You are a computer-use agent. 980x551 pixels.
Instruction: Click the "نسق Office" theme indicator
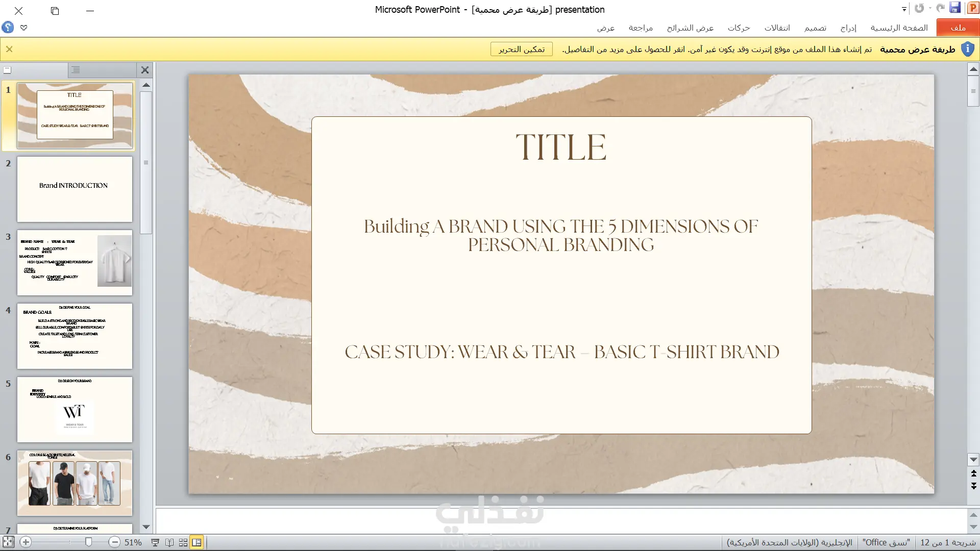[886, 542]
